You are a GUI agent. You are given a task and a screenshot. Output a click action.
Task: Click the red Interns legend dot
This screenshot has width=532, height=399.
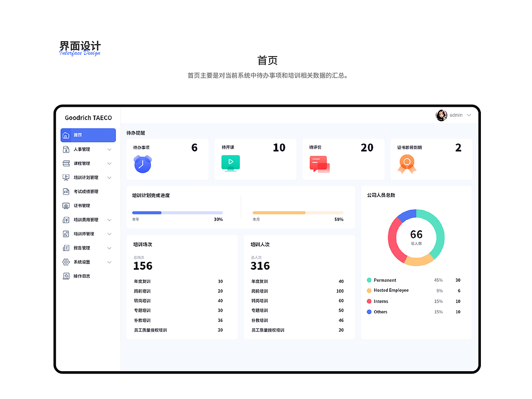369,302
